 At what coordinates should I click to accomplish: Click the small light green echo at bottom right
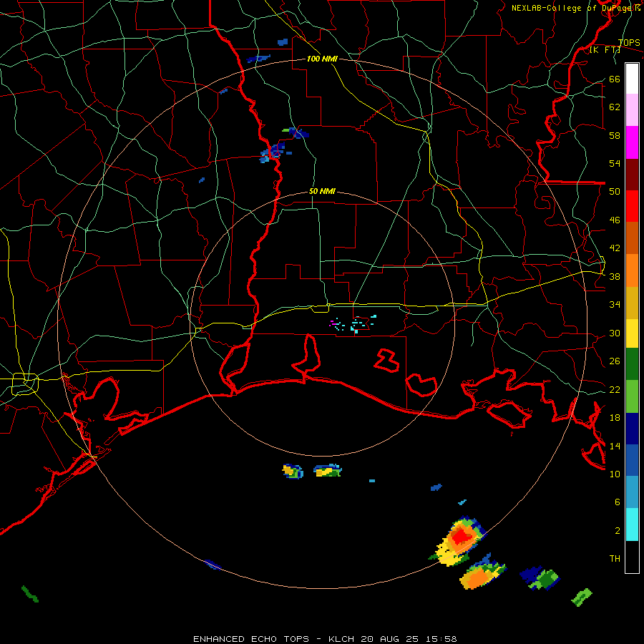coord(582,597)
